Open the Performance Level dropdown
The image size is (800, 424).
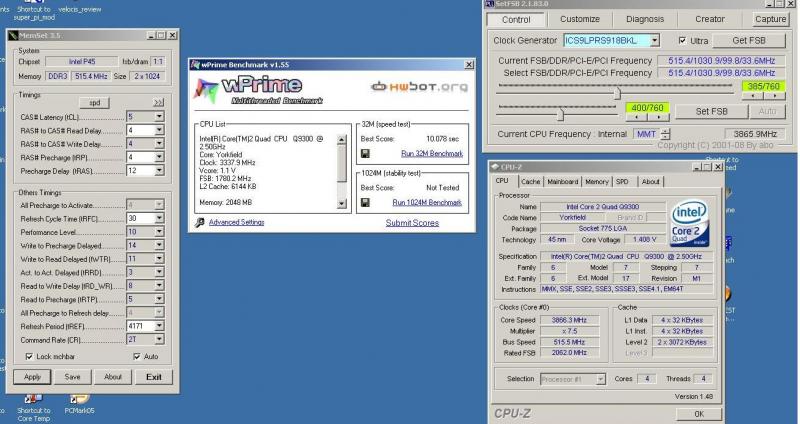tap(159, 232)
